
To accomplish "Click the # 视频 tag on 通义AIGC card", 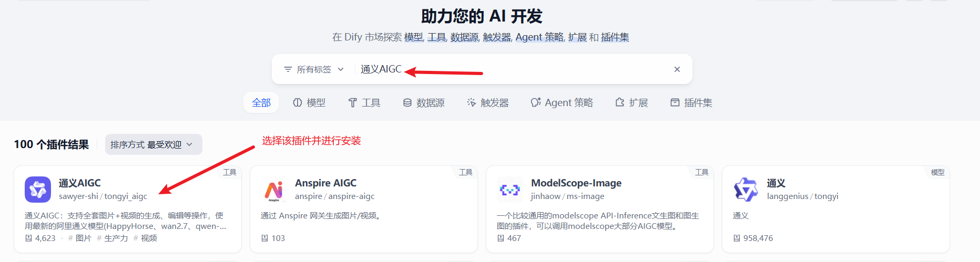I will [x=145, y=238].
